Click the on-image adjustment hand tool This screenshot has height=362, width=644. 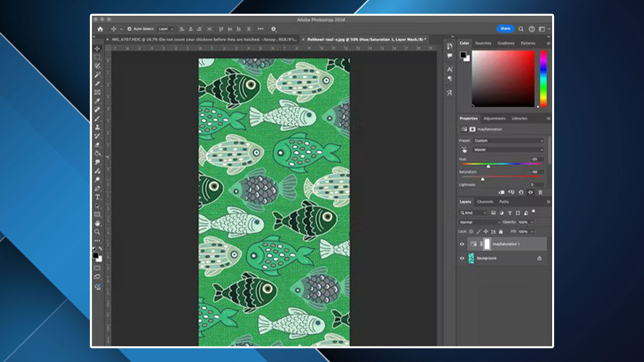pos(464,150)
